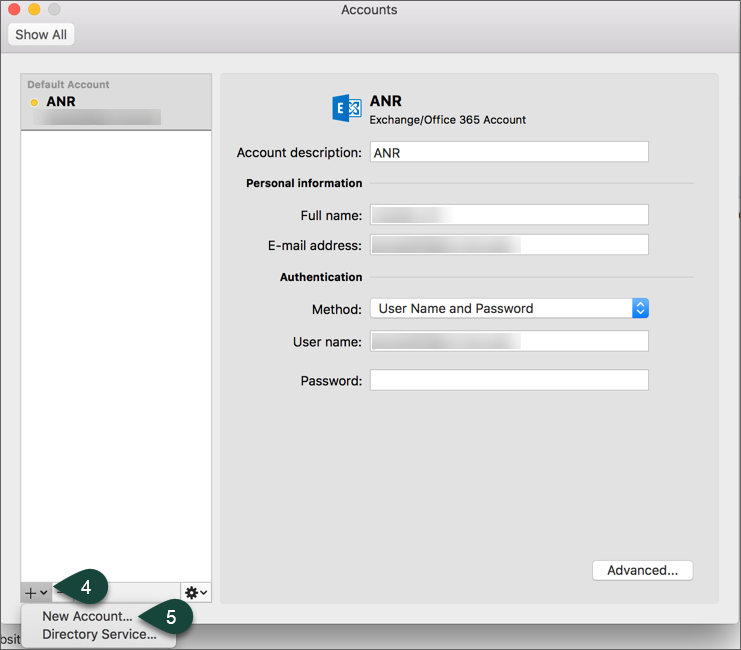Open the authentication Method dropdown
This screenshot has height=650, width=741.
[x=509, y=308]
